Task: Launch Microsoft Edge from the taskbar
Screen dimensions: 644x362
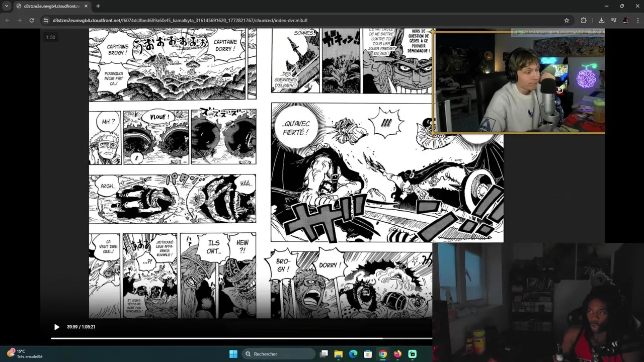Action: click(353, 354)
